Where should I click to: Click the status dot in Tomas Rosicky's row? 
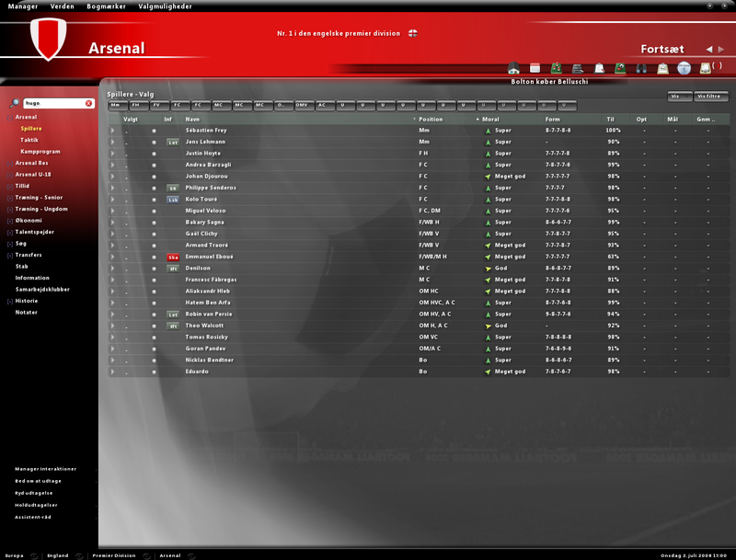154,337
